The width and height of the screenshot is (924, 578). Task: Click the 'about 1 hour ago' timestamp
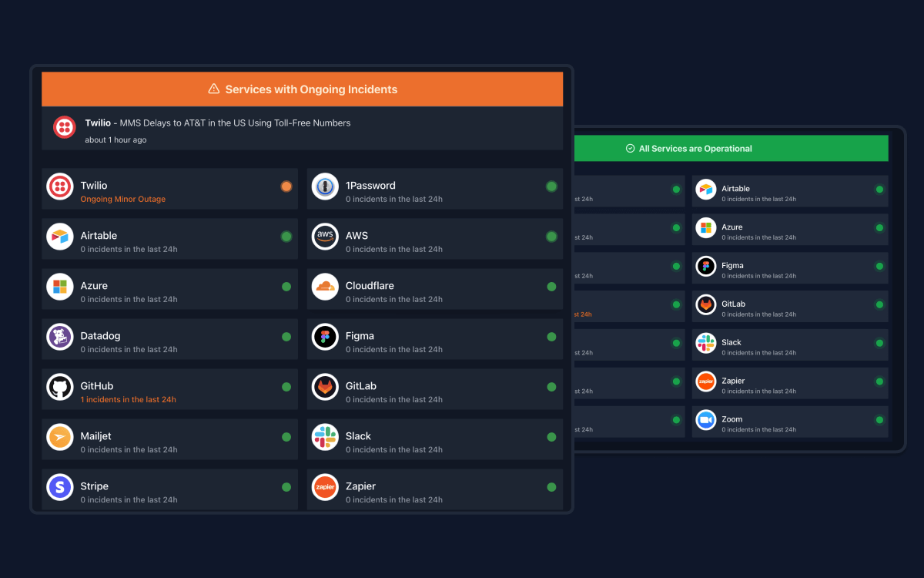coord(115,140)
